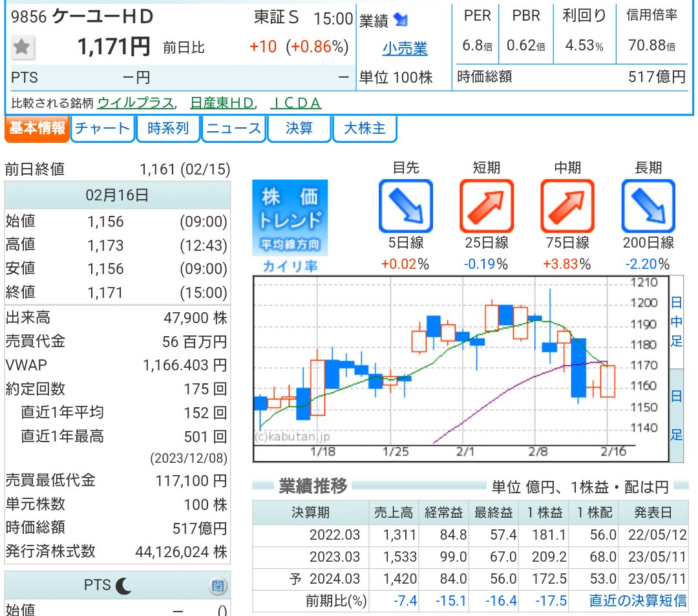Click the 長期 200日線 down-arrow trend icon

click(x=648, y=206)
